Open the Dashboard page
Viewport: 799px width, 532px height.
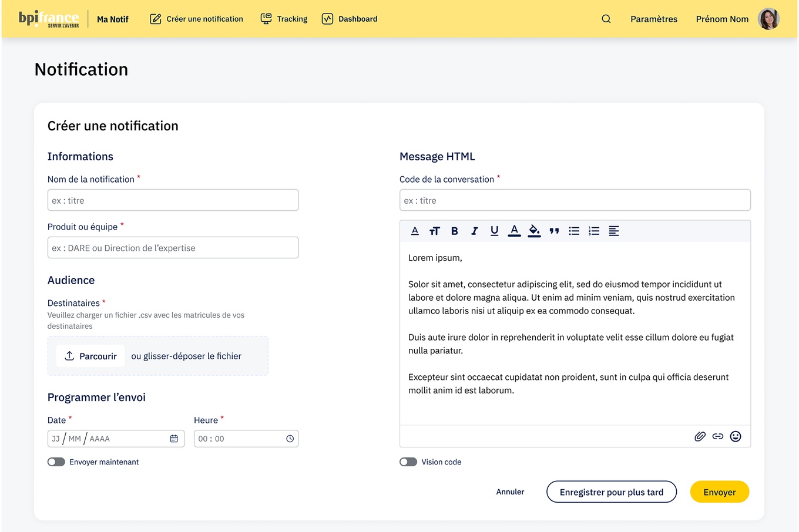pyautogui.click(x=350, y=19)
